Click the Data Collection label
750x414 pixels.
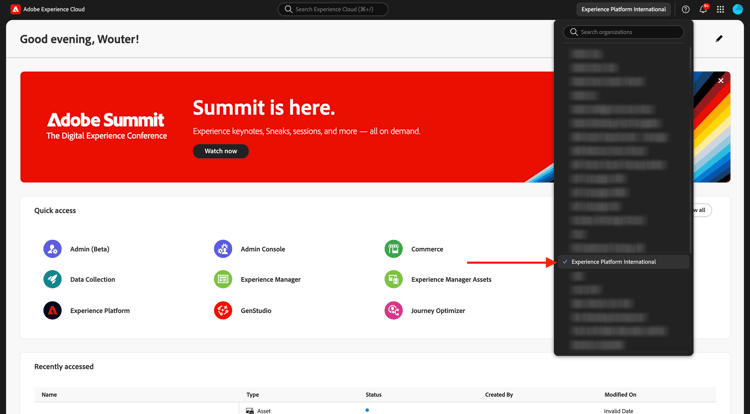click(x=92, y=280)
